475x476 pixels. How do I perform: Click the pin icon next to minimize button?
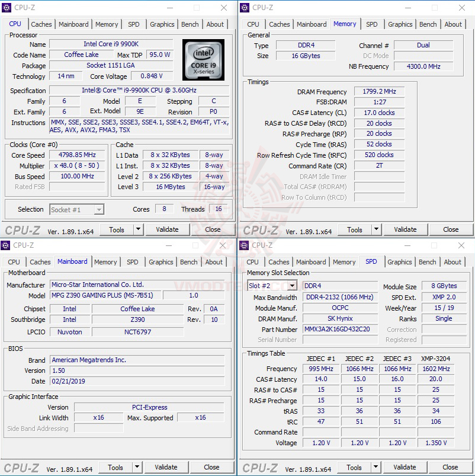(x=195, y=8)
